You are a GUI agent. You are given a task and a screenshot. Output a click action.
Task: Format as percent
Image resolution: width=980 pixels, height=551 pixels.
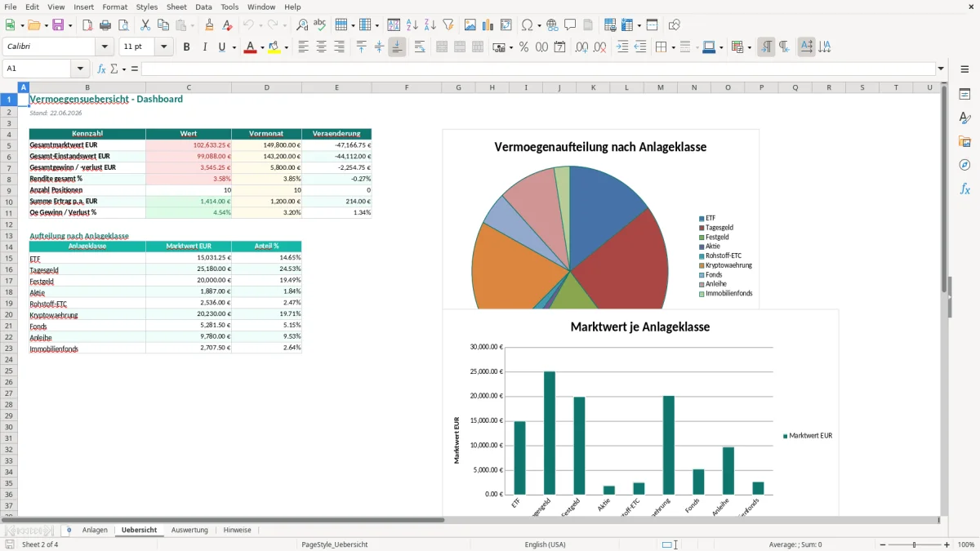click(x=524, y=47)
